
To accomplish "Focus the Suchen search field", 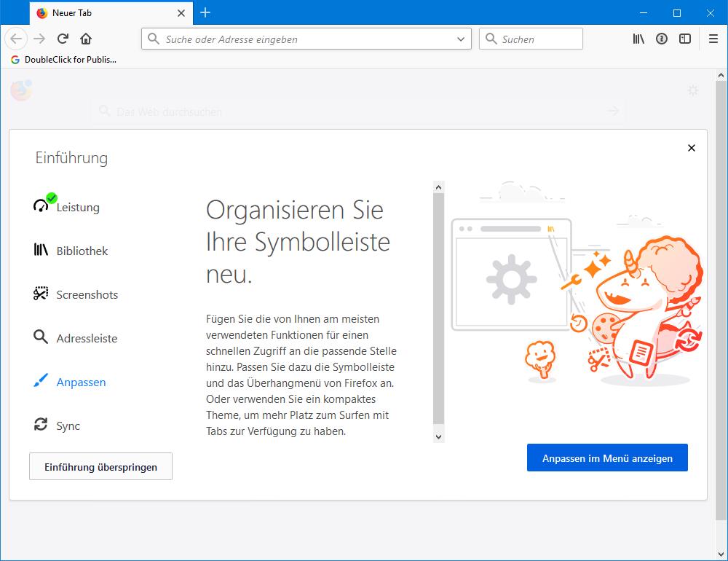I will coord(531,39).
